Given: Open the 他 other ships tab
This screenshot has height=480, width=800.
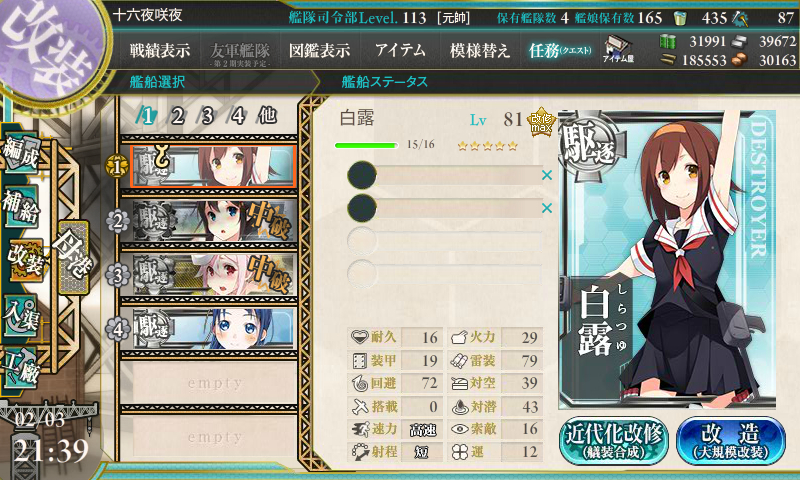Looking at the screenshot, I should coord(267,116).
